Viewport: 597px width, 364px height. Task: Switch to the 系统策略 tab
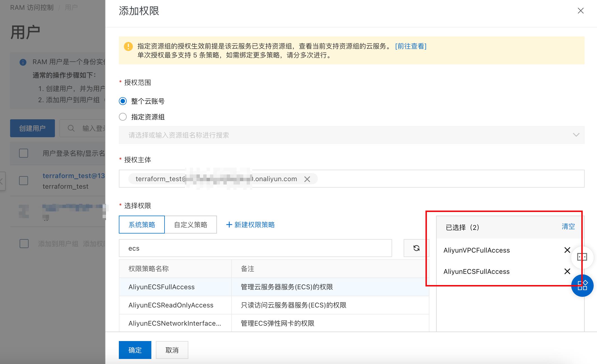pos(142,225)
